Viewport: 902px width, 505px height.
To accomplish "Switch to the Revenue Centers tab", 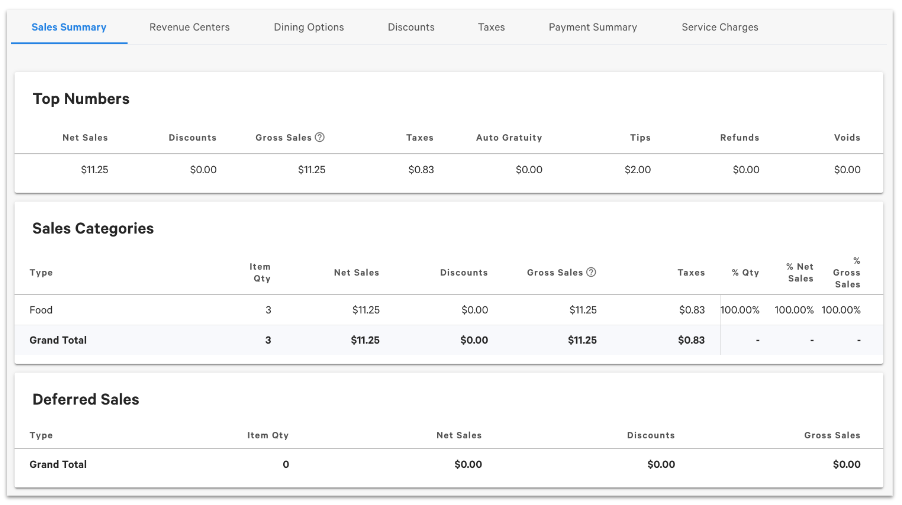I will [189, 27].
